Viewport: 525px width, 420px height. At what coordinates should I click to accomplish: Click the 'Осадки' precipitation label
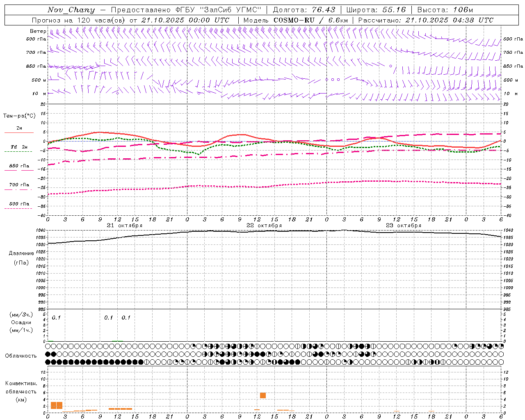tap(21, 322)
